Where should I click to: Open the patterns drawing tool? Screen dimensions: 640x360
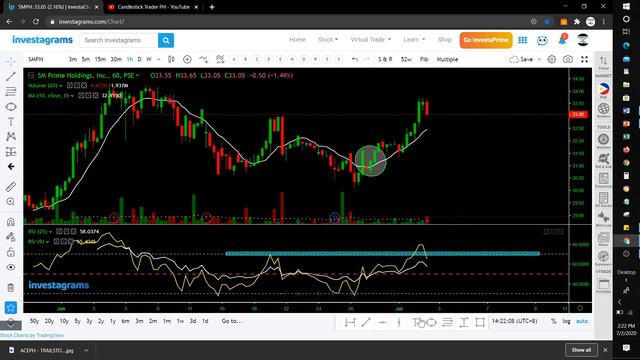point(11,136)
